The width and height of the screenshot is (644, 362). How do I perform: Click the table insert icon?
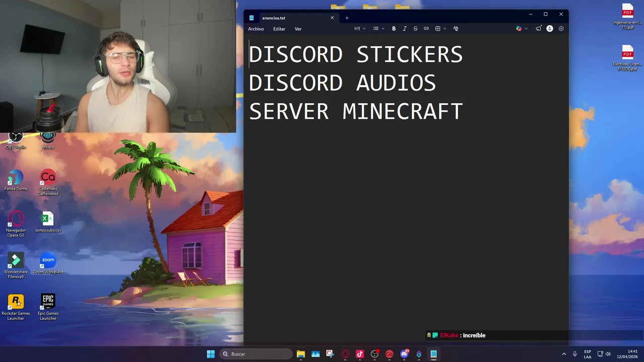click(438, 29)
